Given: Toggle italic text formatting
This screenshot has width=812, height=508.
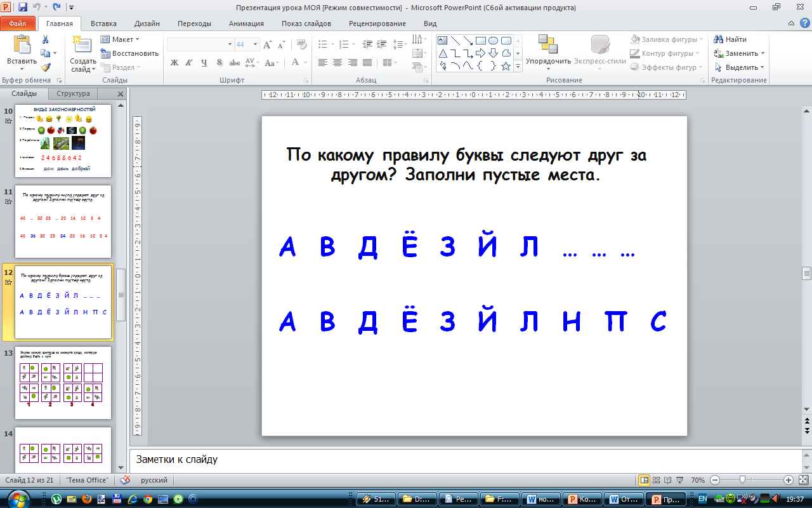Looking at the screenshot, I should pos(189,63).
